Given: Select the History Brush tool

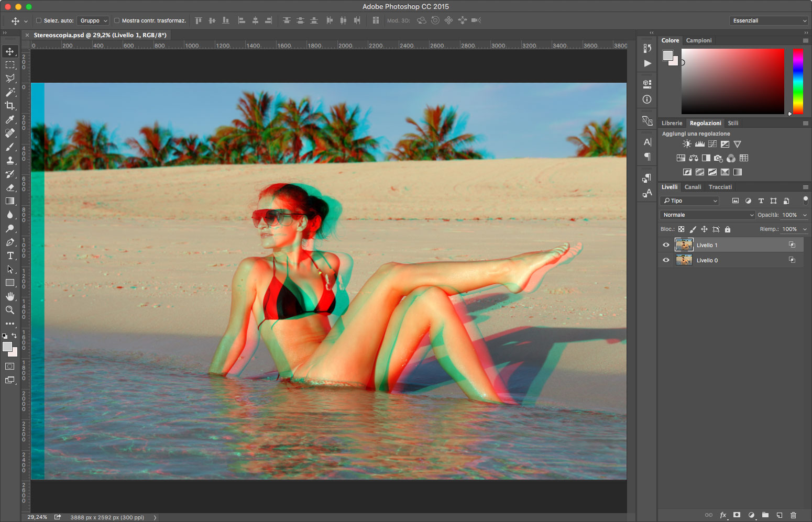Looking at the screenshot, I should [x=10, y=174].
